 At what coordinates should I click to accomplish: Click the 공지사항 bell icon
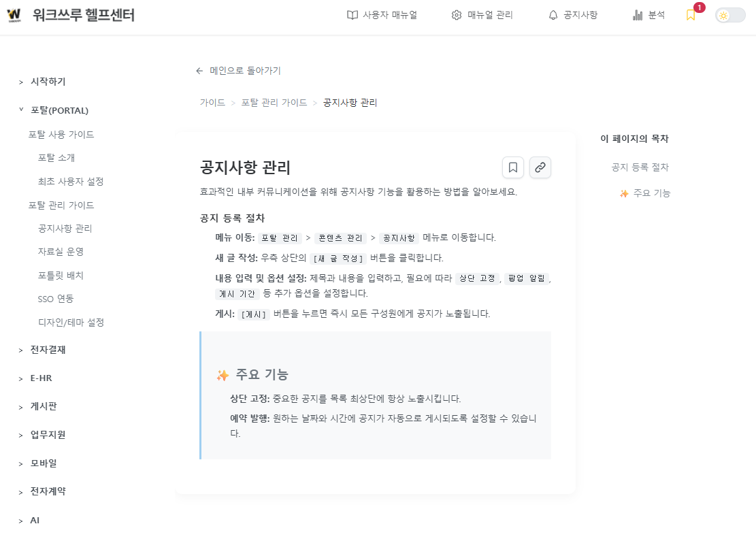553,14
